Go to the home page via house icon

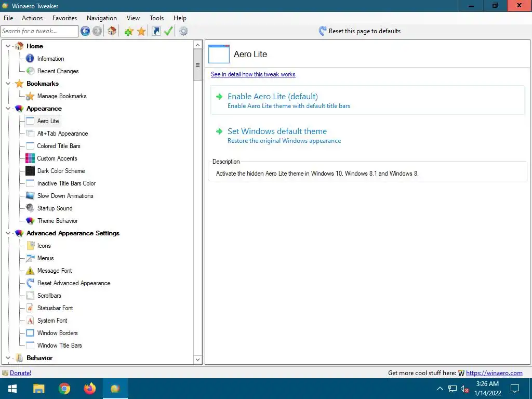(112, 31)
